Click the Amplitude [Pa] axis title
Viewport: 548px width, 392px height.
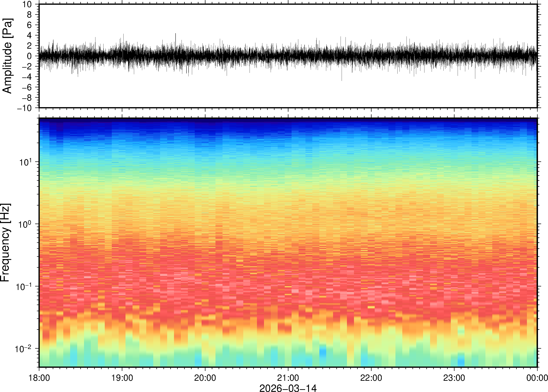7,56
